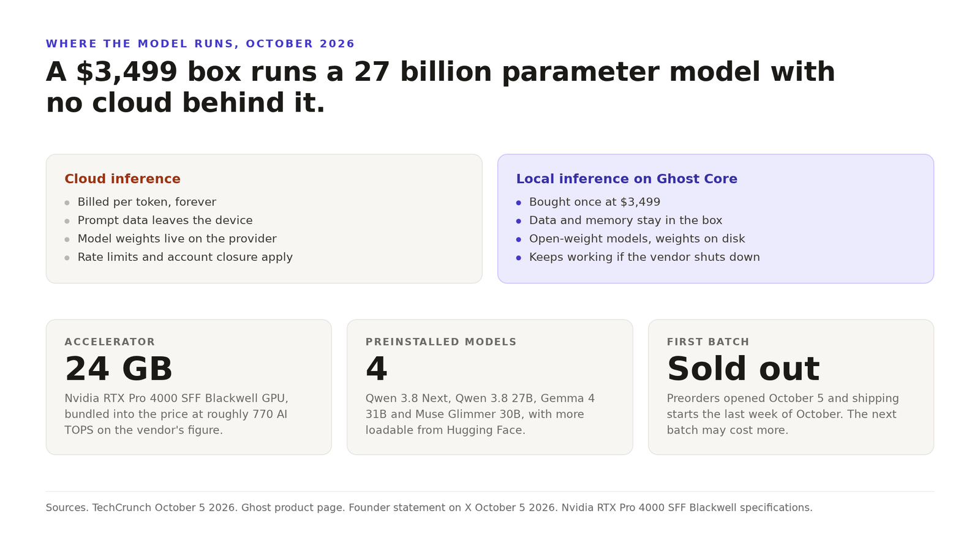Select the headline about the $3,499 box

coord(440,87)
